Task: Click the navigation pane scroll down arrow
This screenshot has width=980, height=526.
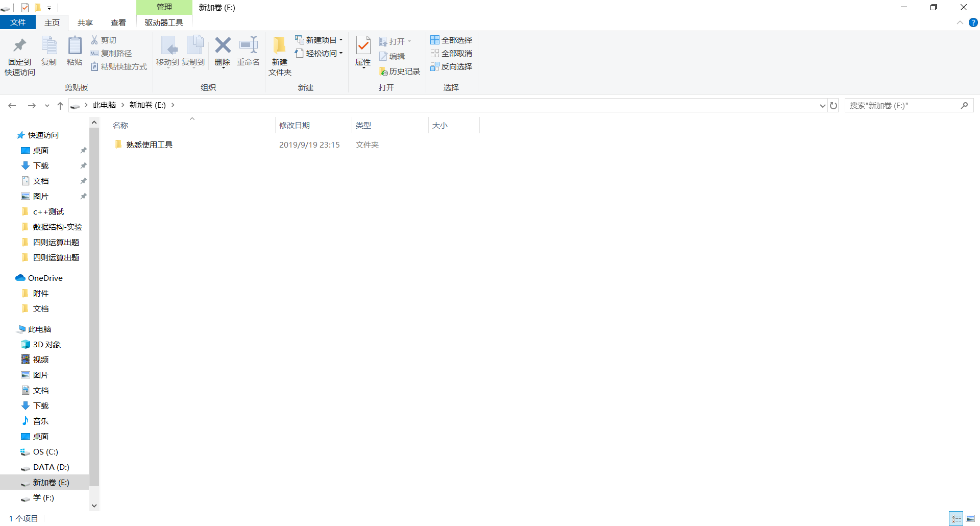Action: click(94, 506)
